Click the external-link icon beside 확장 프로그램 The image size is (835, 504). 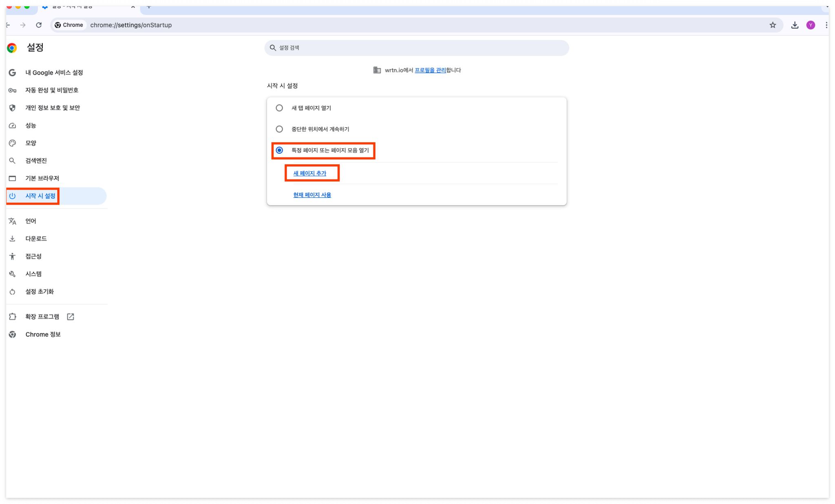coord(71,316)
